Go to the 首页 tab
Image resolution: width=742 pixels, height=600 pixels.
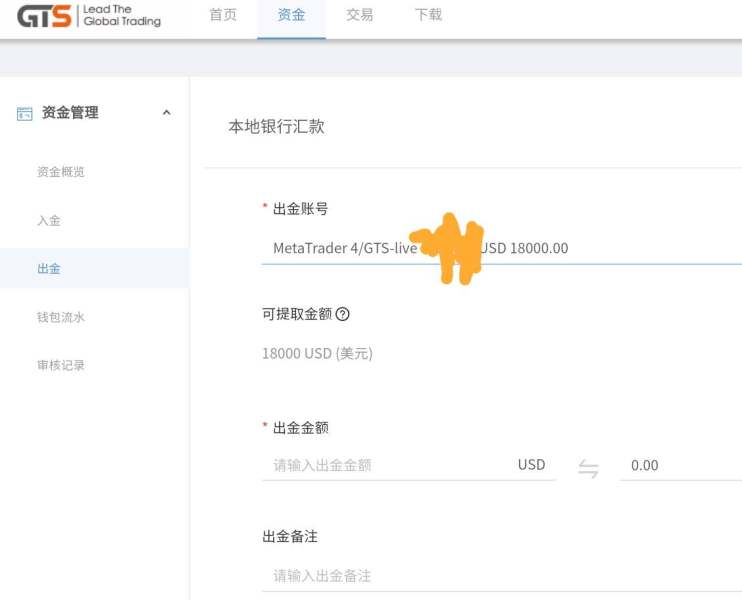click(223, 15)
